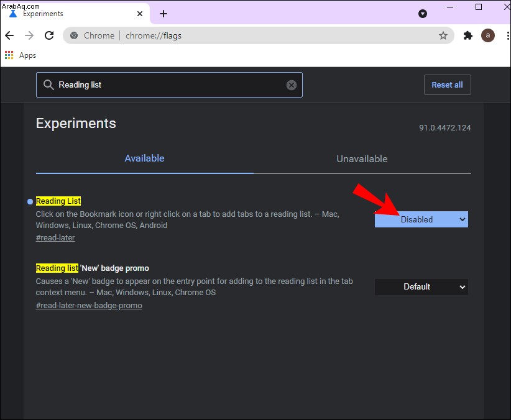
Task: Open the profile avatar menu
Action: pos(488,35)
